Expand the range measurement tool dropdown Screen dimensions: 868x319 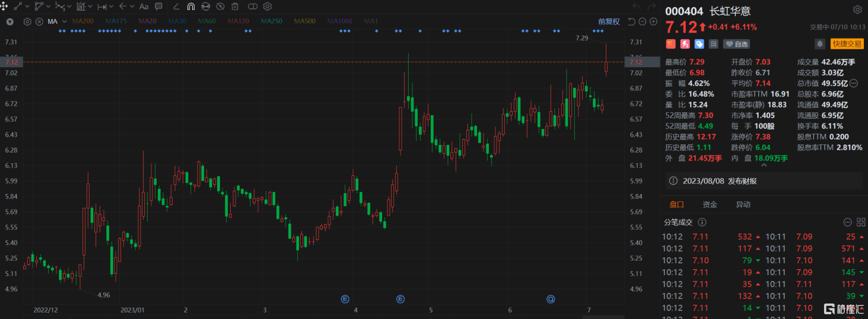tap(111, 7)
